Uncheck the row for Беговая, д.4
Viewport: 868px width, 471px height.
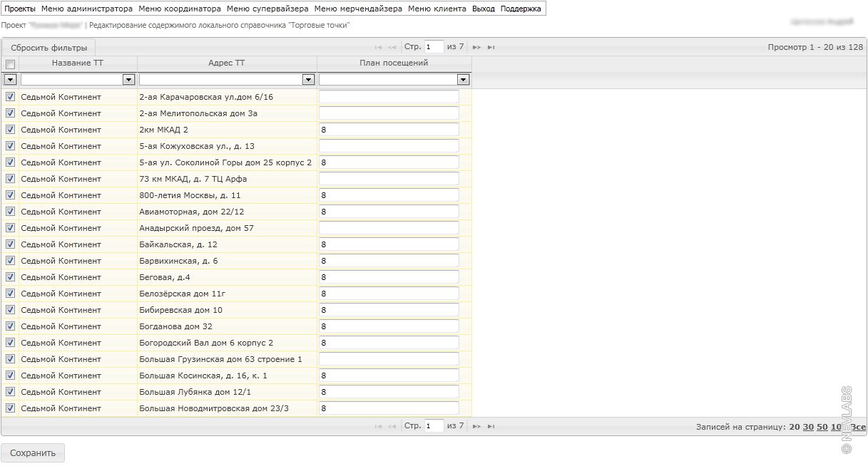10,277
